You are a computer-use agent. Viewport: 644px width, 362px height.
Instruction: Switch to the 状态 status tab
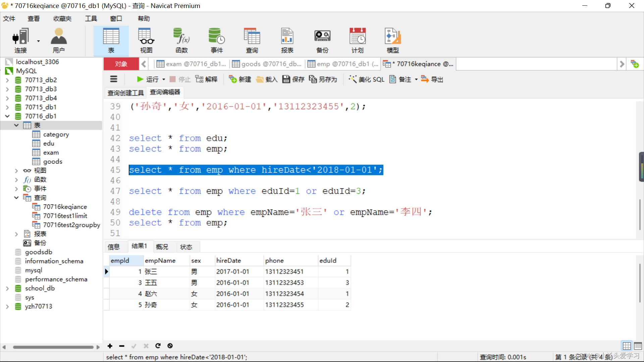pyautogui.click(x=186, y=247)
